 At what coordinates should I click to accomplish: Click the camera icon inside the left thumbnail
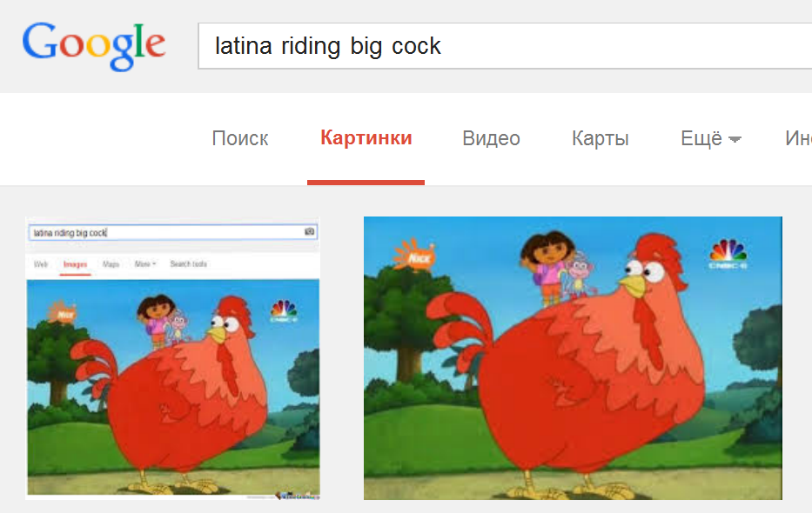[x=309, y=231]
